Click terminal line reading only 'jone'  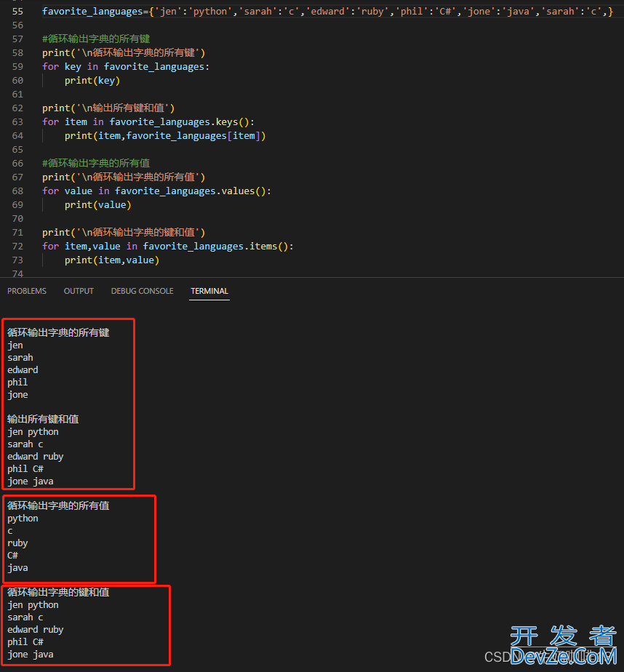pyautogui.click(x=17, y=395)
